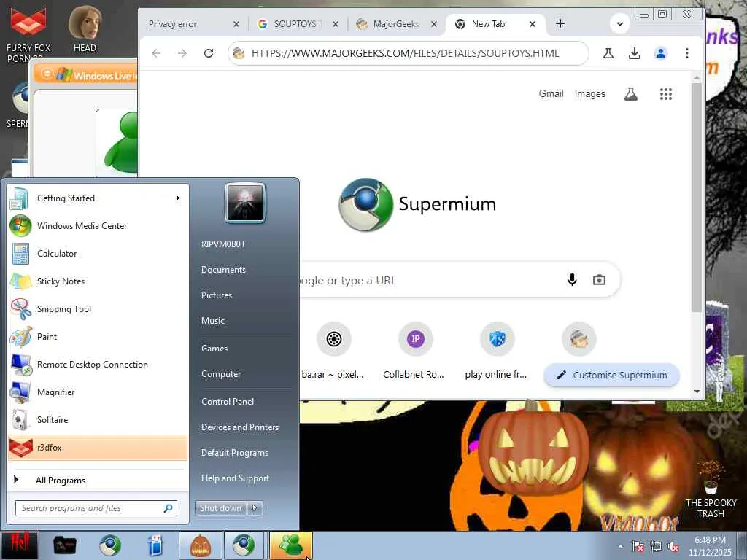Click the page vertical scrollbar
Viewport: 747px width, 560px height.
697,198
